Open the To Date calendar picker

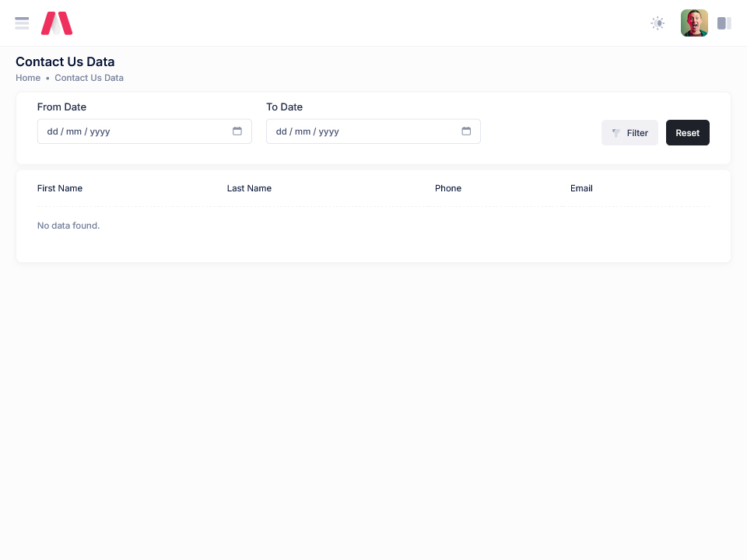tap(466, 131)
